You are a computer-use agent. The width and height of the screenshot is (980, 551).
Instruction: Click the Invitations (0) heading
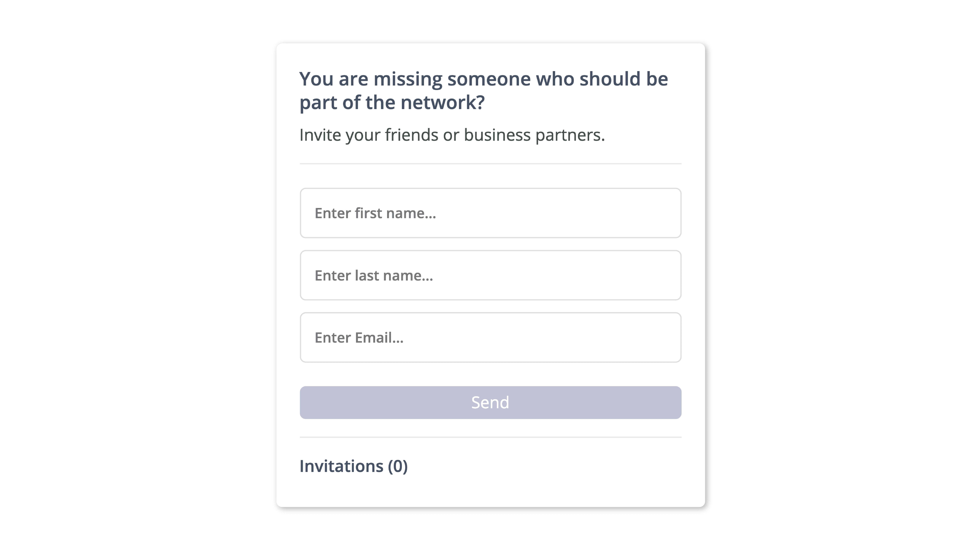click(353, 466)
